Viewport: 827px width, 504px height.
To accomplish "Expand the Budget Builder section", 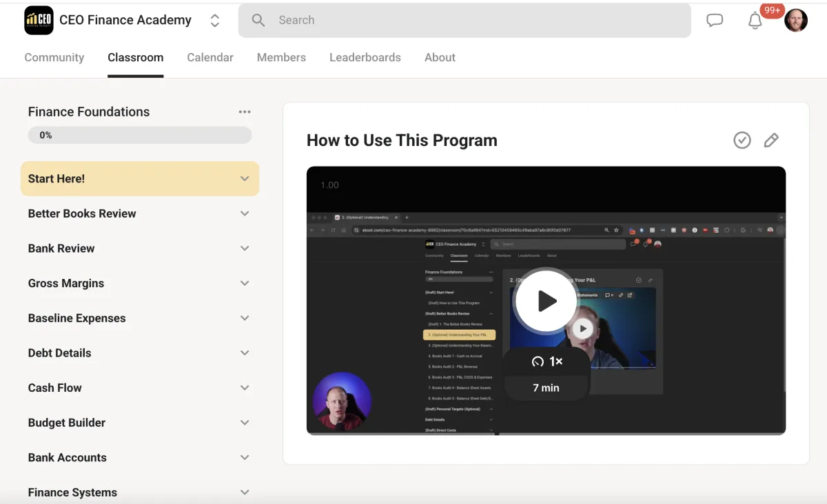I will tap(140, 423).
